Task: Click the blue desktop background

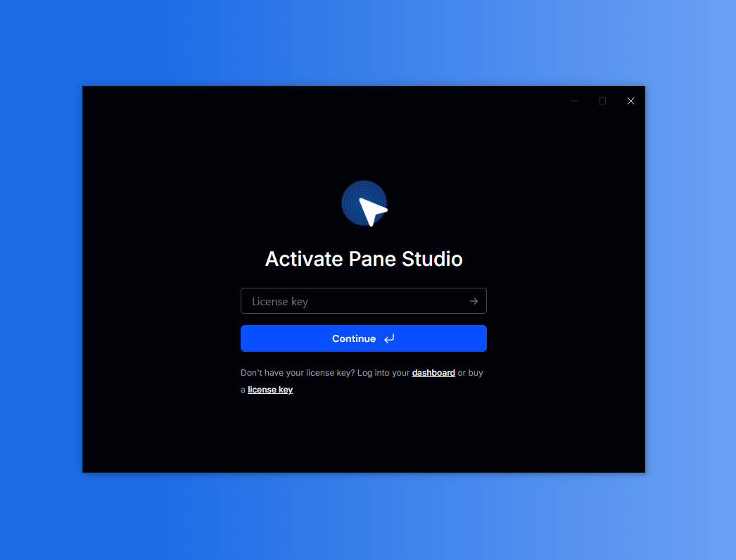Action: (x=41, y=281)
